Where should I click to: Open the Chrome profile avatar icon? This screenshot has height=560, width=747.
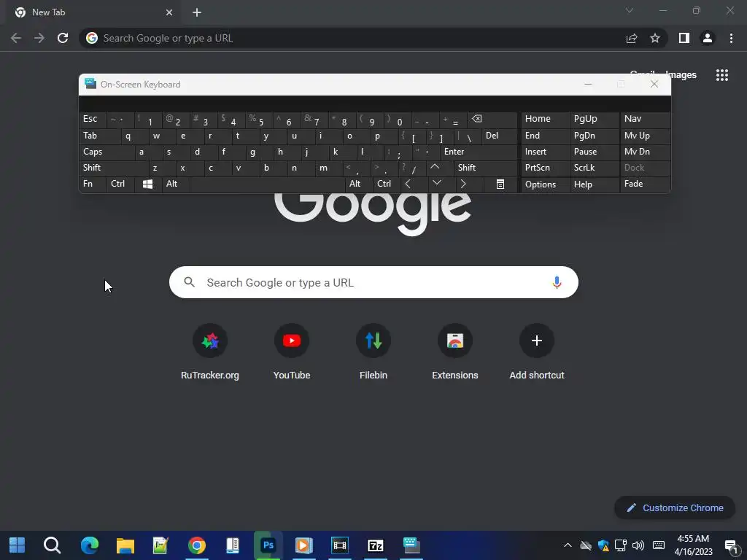[708, 38]
